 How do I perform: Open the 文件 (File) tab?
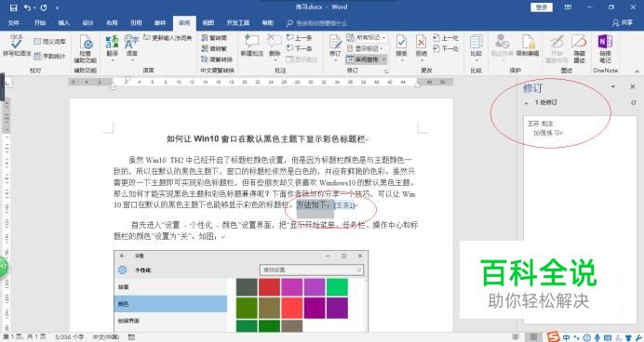14,23
